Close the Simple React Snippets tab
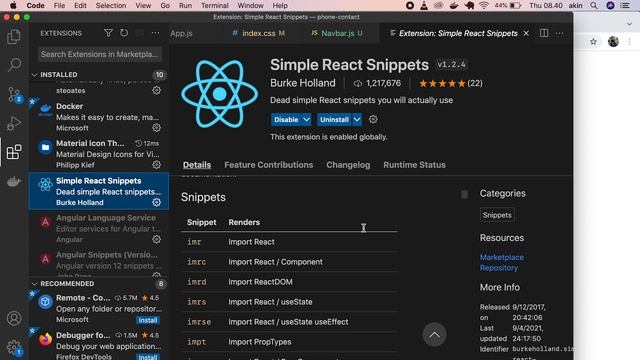 (x=526, y=33)
